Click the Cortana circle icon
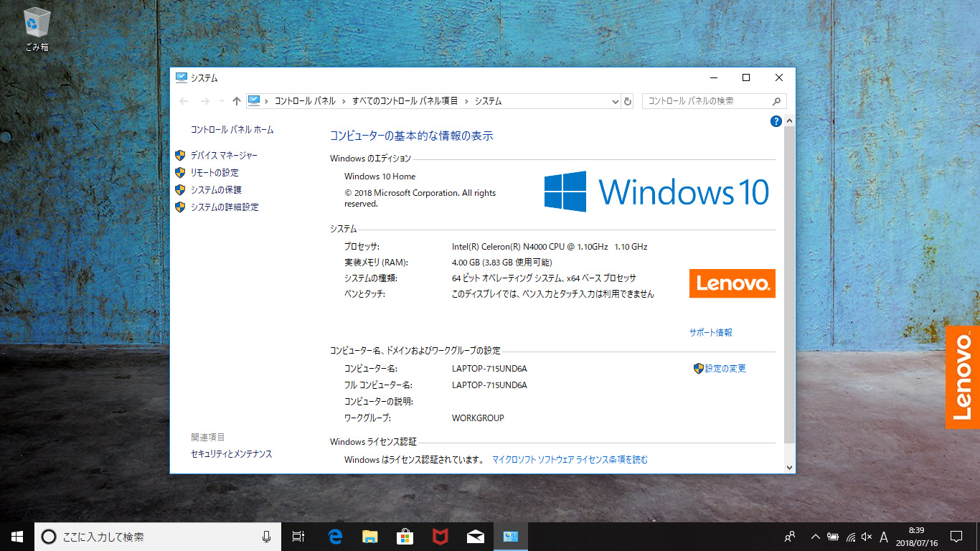980x551 pixels. 49,537
